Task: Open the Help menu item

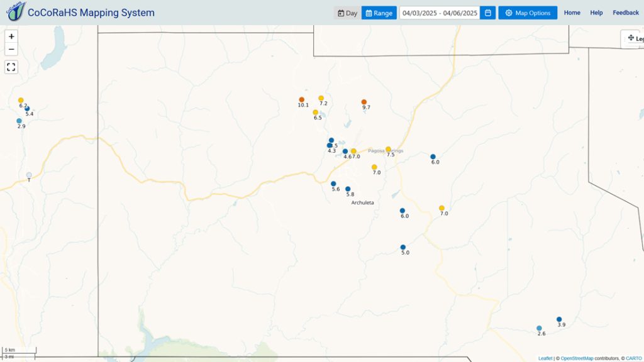Action: 596,13
